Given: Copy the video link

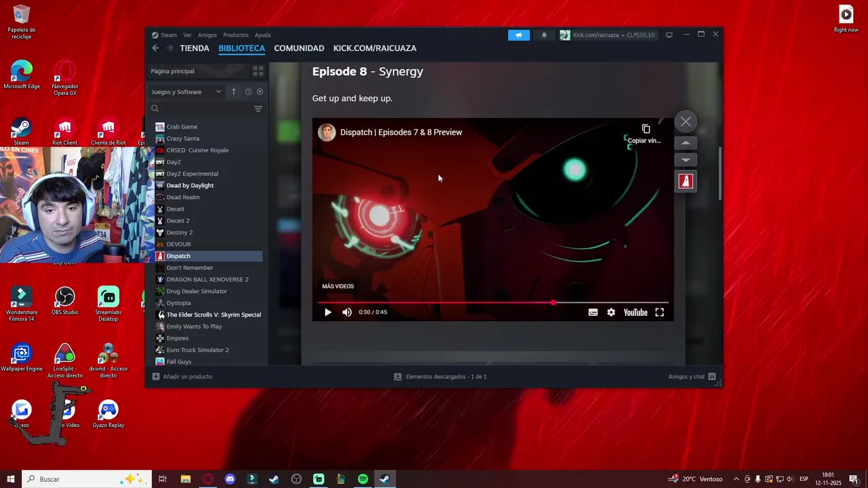Looking at the screenshot, I should [x=644, y=134].
